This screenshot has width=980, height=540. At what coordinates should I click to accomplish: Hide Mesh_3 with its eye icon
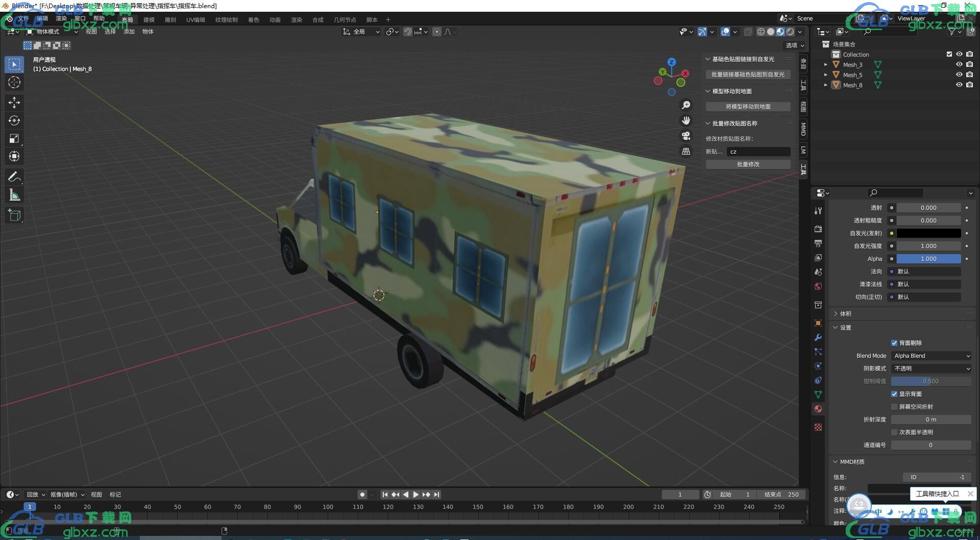tap(959, 65)
